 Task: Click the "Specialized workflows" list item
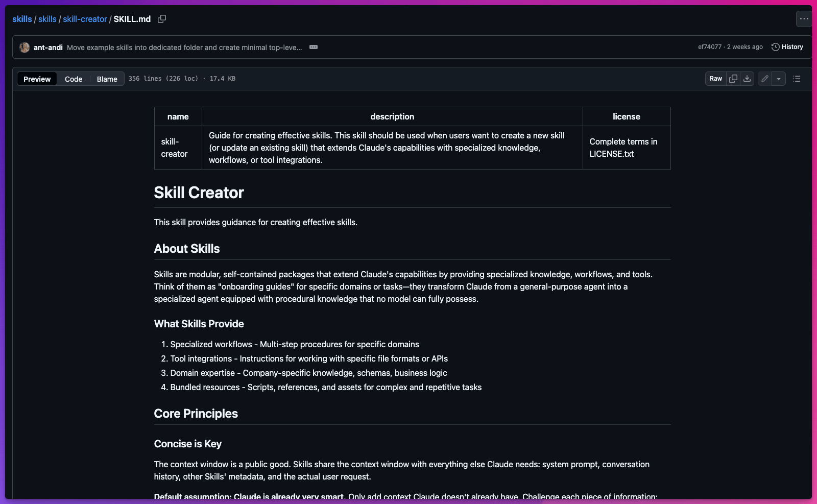click(x=295, y=344)
